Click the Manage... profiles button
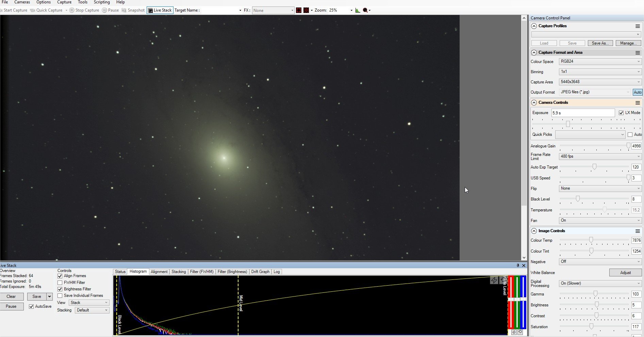 point(628,43)
